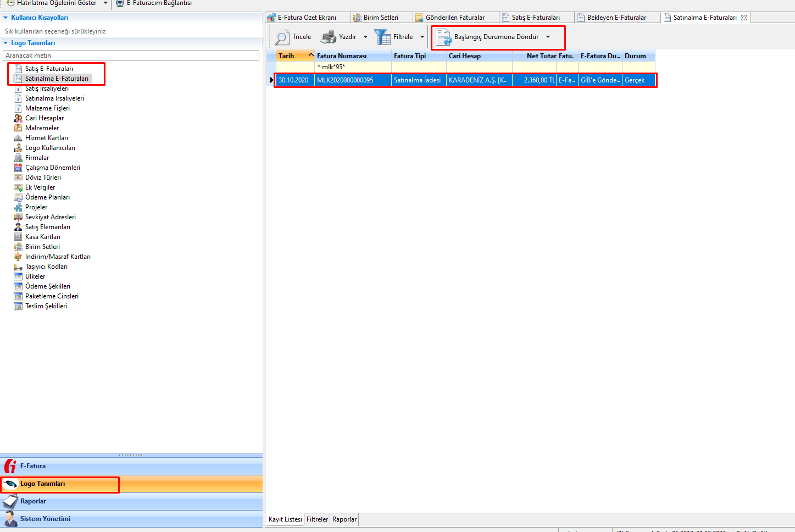Click the Başlangıç Durumuna Döndür icon
The image size is (795, 532).
pyautogui.click(x=443, y=37)
